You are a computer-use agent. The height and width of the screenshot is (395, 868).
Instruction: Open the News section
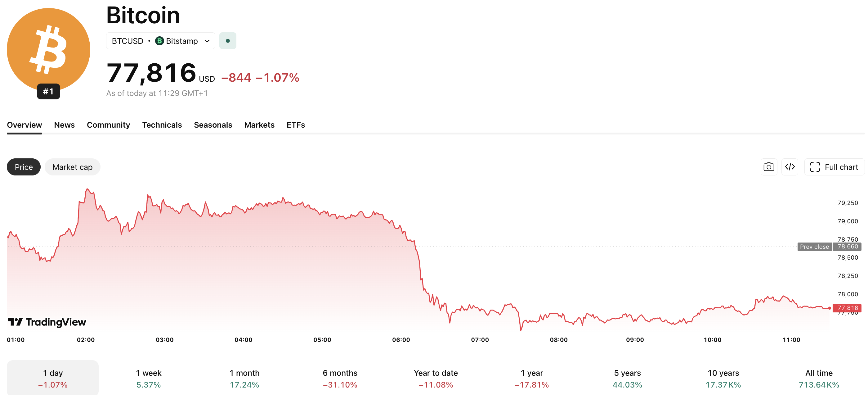tap(64, 125)
